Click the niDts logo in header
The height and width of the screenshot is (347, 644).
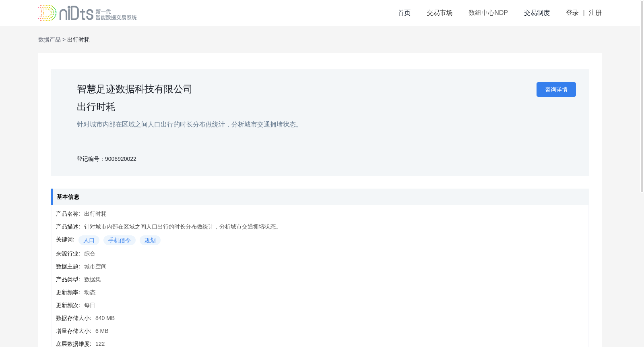[x=87, y=13]
